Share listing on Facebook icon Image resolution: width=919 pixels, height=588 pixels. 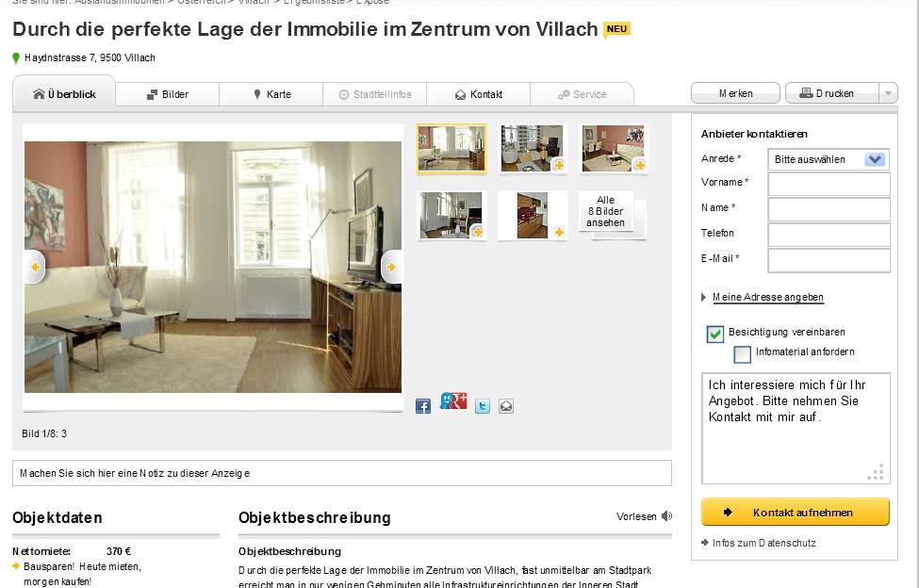coord(423,406)
